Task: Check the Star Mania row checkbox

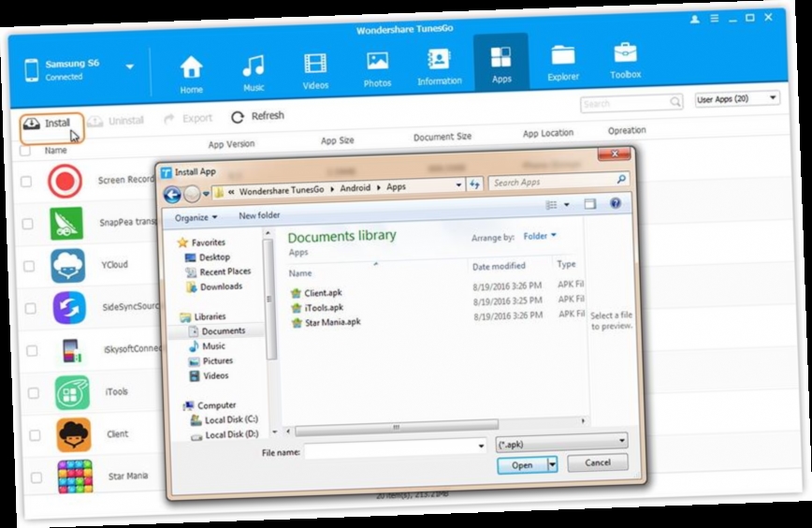Action: coord(36,477)
